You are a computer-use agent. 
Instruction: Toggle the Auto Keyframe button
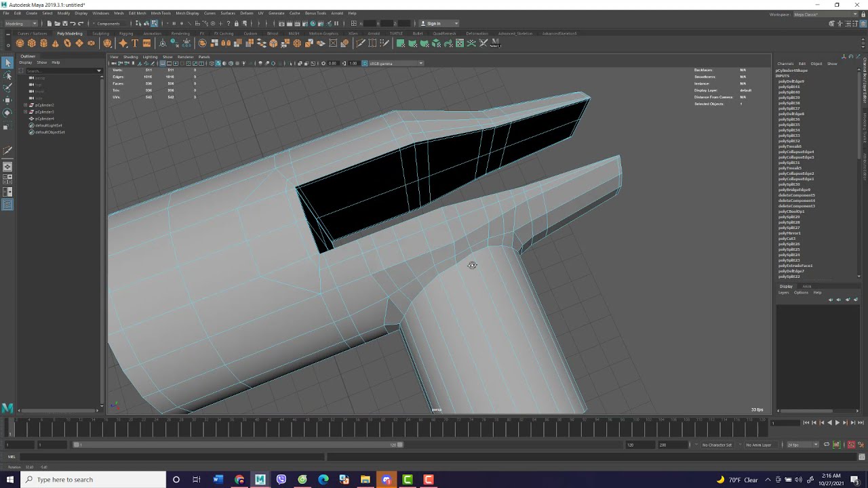pyautogui.click(x=851, y=445)
